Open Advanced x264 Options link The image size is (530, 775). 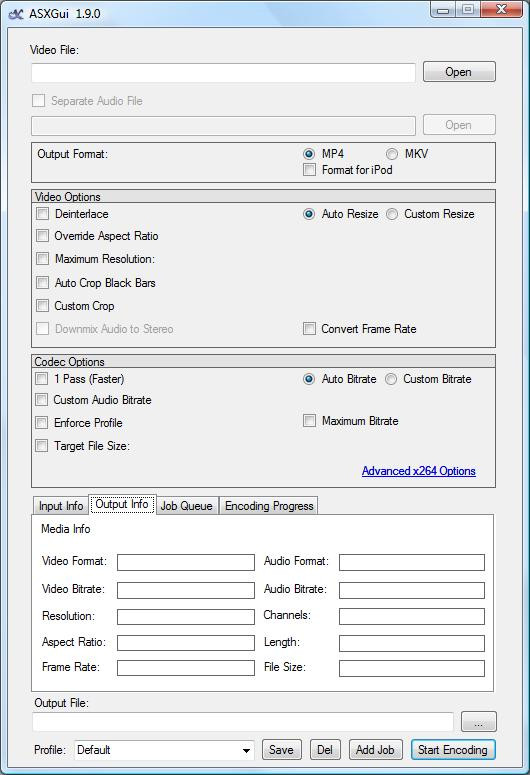(x=419, y=471)
